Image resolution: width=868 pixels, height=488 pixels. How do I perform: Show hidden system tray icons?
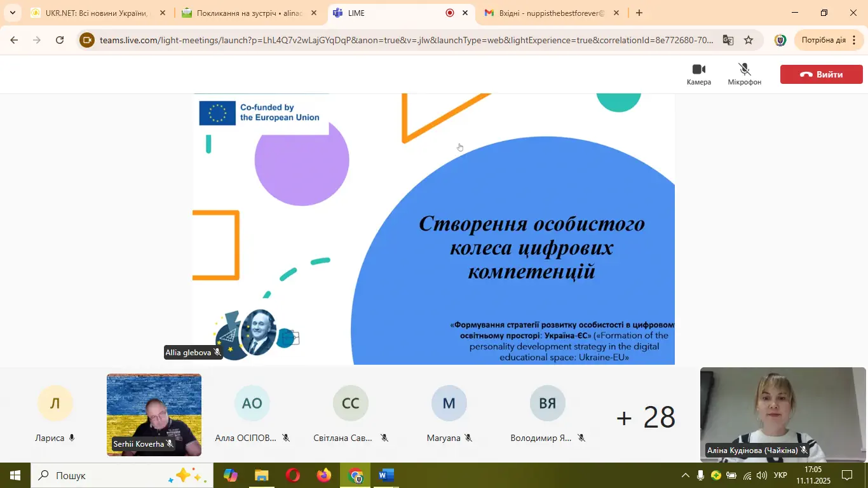685,475
